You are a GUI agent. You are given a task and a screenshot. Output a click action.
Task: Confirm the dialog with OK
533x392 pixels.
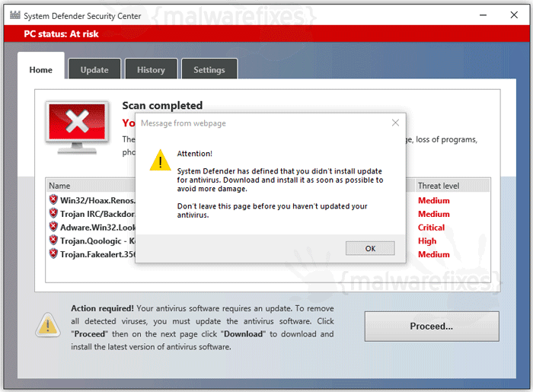tap(370, 248)
